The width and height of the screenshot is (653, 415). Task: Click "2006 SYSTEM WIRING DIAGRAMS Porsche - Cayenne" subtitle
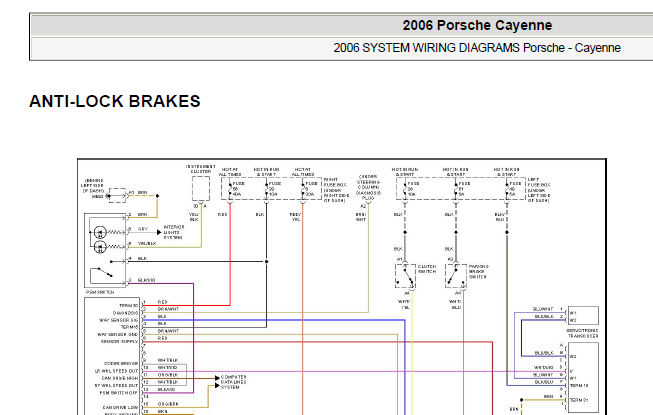coord(477,48)
